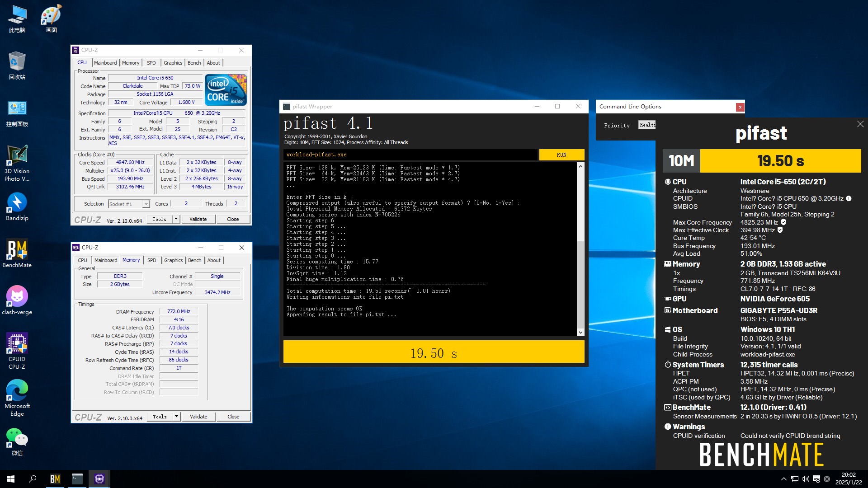Close the BenchMate pifast result panel

860,124
